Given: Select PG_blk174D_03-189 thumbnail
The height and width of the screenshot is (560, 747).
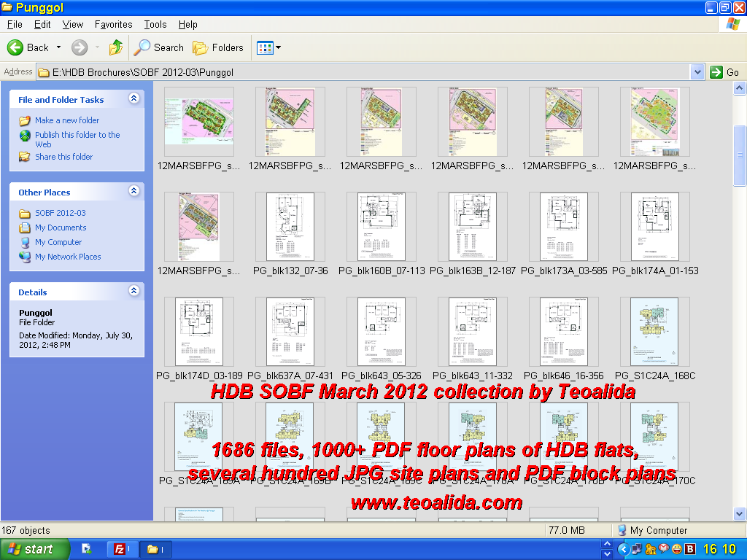Looking at the screenshot, I should (199, 332).
